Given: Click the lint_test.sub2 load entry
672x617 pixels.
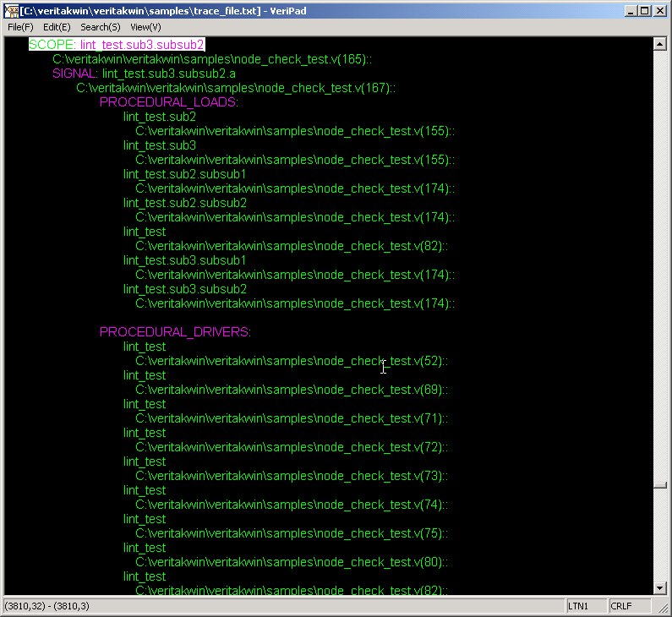Looking at the screenshot, I should pos(160,117).
